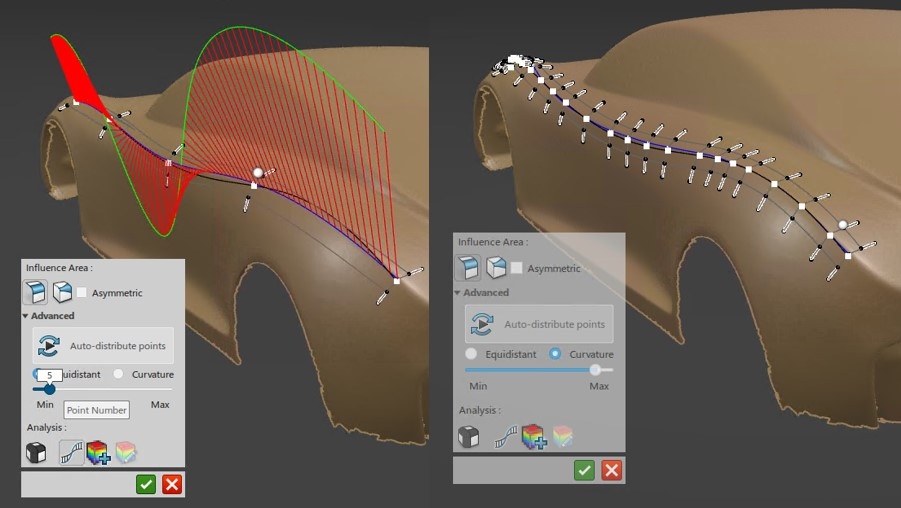The height and width of the screenshot is (508, 901).
Task: Click the Min–Max slider handle in right panel
Action: pyautogui.click(x=596, y=370)
